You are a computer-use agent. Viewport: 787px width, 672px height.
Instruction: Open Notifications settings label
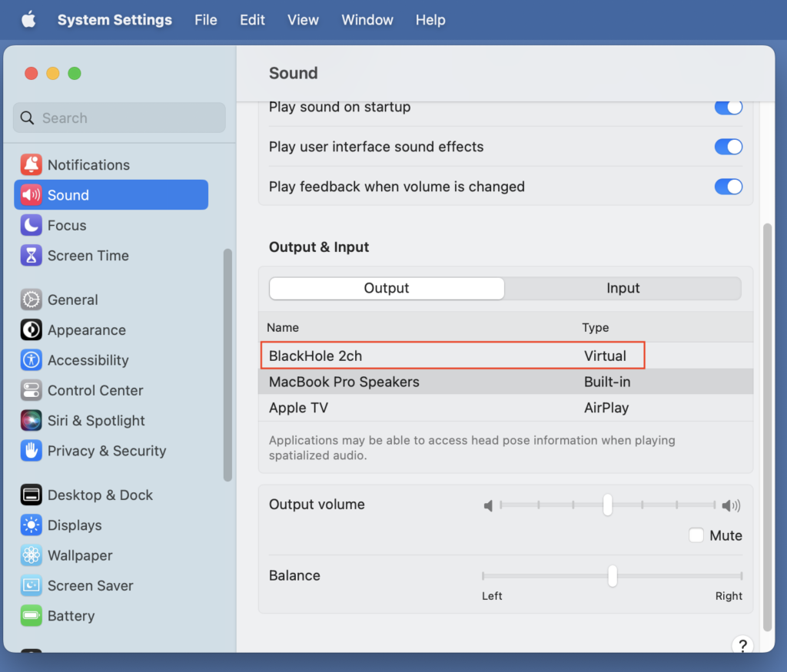[x=89, y=165]
